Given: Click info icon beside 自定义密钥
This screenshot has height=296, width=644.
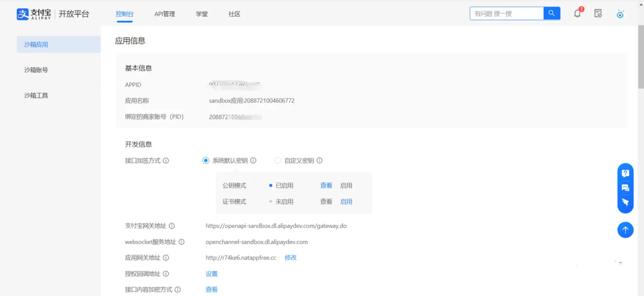Looking at the screenshot, I should point(320,161).
